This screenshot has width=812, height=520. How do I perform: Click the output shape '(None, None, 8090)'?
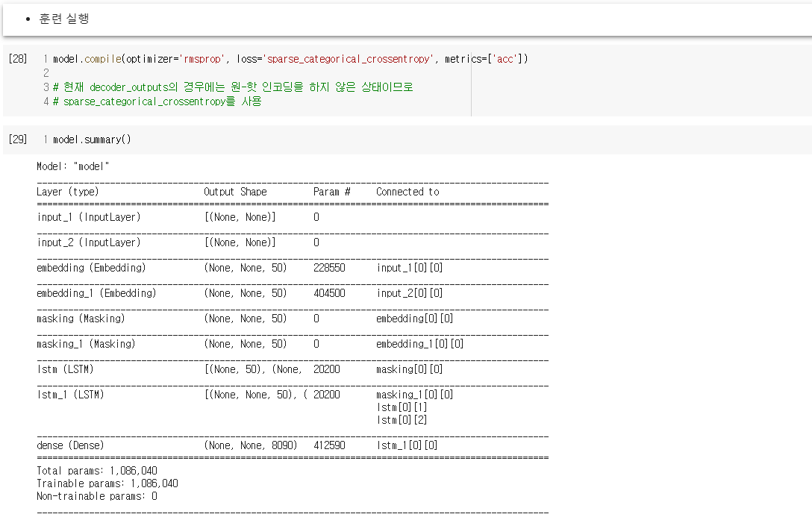point(251,445)
